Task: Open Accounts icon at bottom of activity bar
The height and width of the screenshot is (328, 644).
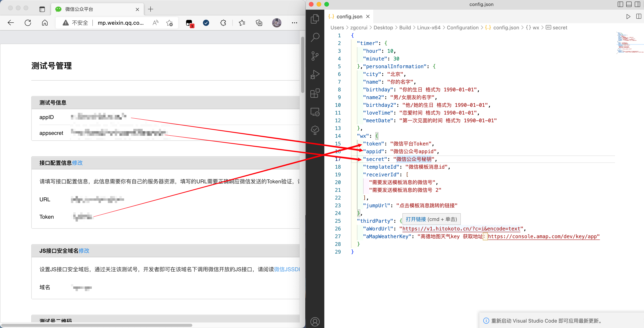Action: (315, 322)
